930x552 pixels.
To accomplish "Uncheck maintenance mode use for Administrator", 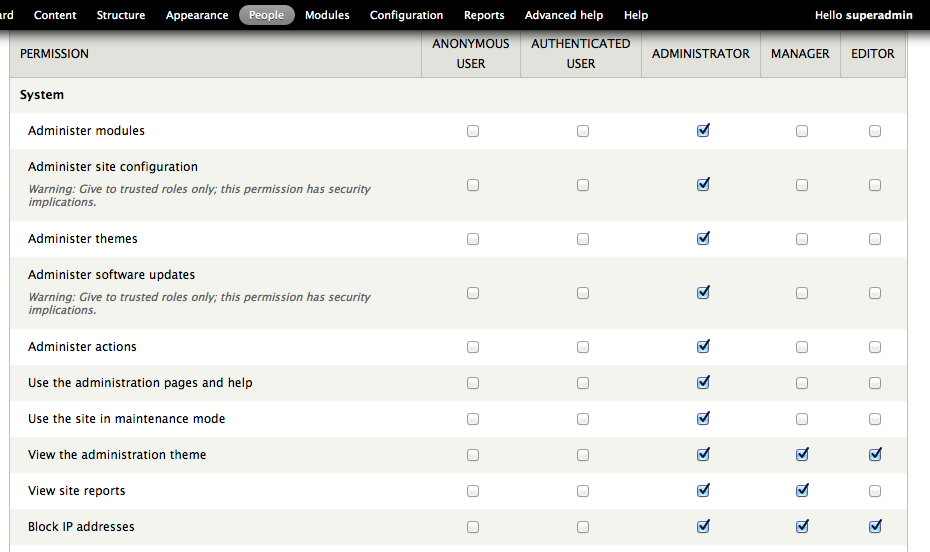I will 703,419.
